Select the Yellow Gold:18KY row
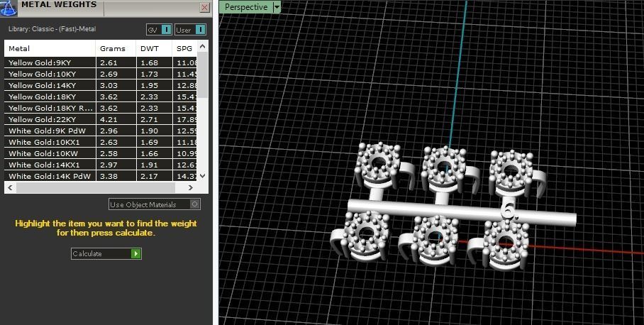This screenshot has width=644, height=325. (x=101, y=97)
